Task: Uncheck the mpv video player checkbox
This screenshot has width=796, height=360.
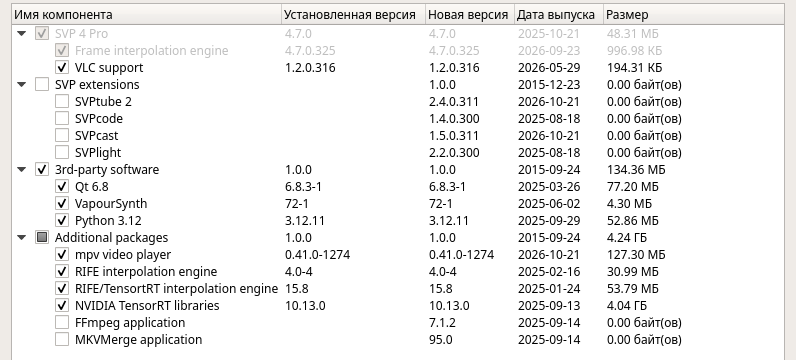Action: point(62,254)
